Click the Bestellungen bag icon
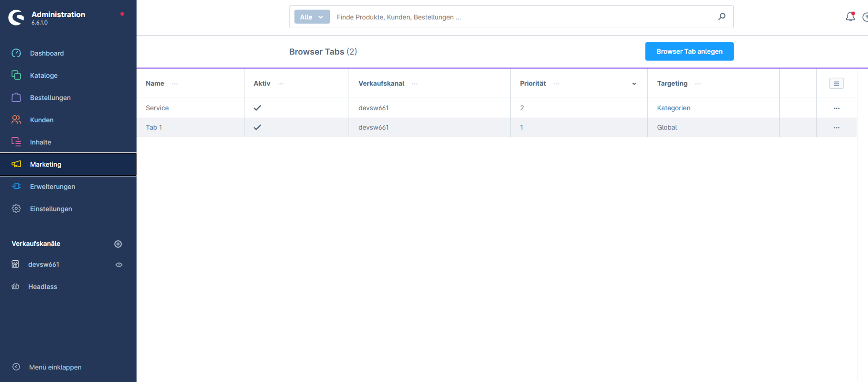 (16, 97)
